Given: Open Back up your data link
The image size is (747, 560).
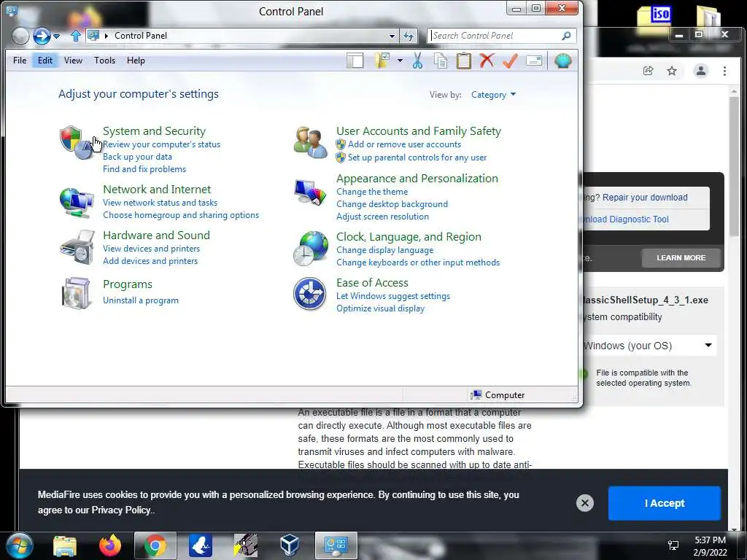Looking at the screenshot, I should (137, 157).
